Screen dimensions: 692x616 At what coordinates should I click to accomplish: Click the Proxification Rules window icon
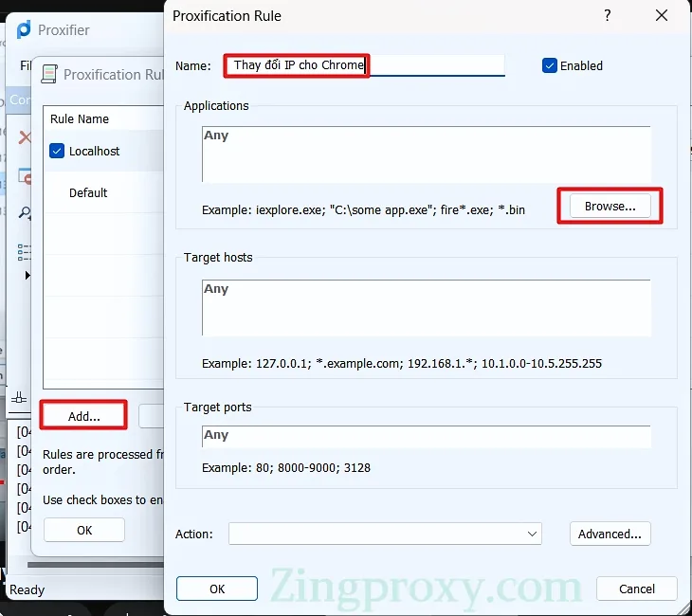[49, 74]
